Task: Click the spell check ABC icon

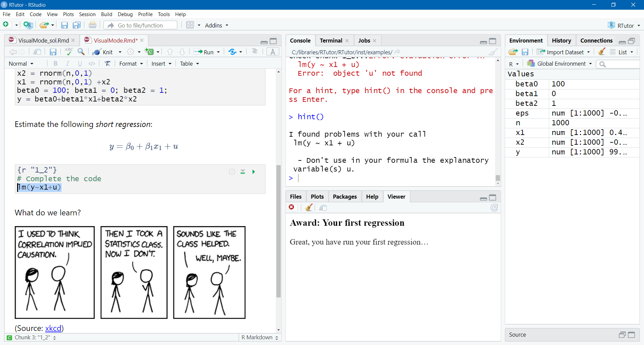Action: click(69, 52)
